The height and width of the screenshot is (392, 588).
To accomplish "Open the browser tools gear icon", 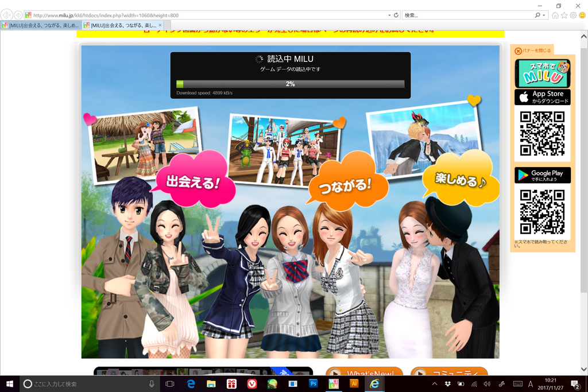I will pyautogui.click(x=573, y=15).
